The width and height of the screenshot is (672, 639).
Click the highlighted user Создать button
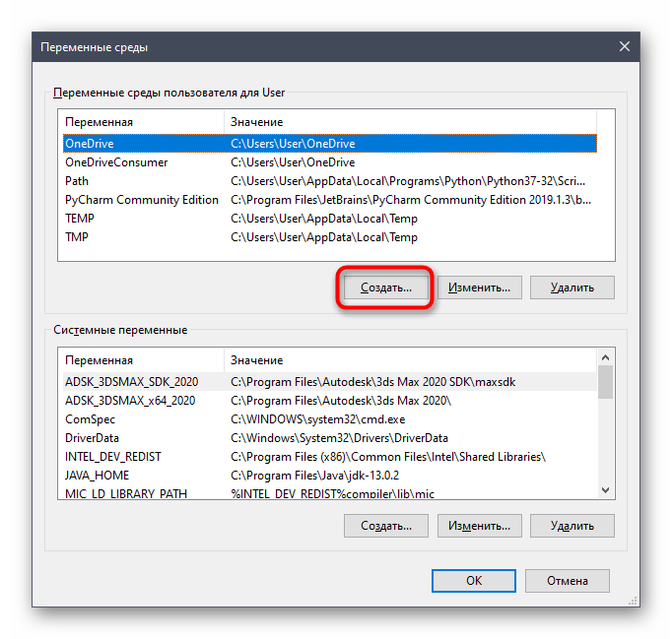385,288
